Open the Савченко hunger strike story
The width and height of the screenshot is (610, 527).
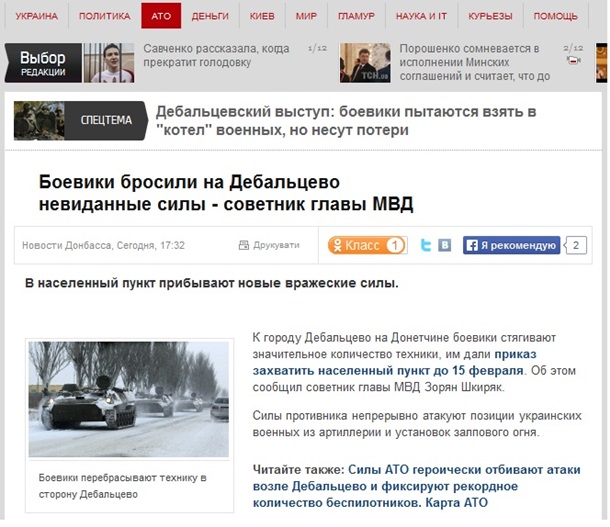click(x=216, y=56)
